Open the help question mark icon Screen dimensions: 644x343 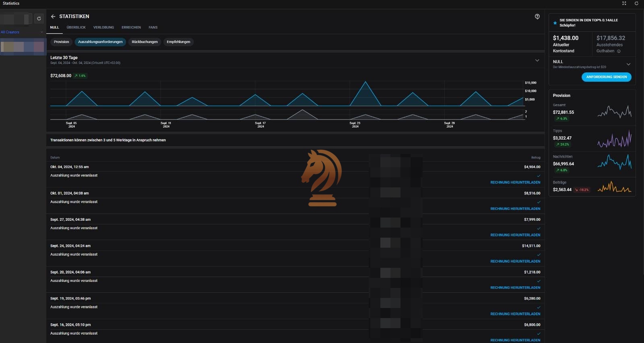(x=537, y=16)
